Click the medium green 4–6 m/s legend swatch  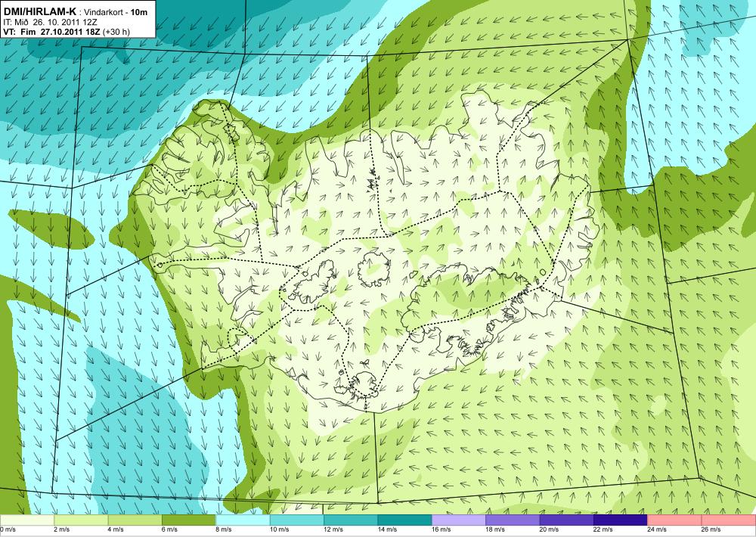(135, 520)
